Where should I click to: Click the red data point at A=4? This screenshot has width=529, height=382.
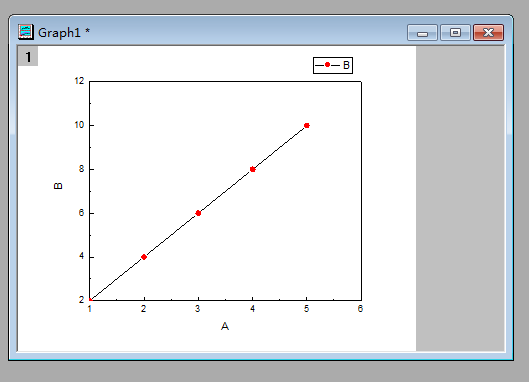252,169
